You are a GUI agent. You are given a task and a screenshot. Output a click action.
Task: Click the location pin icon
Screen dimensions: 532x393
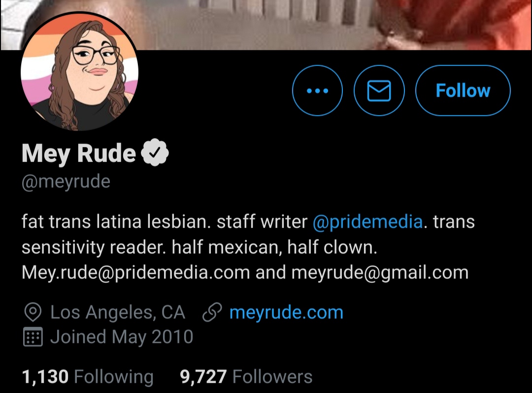(33, 312)
